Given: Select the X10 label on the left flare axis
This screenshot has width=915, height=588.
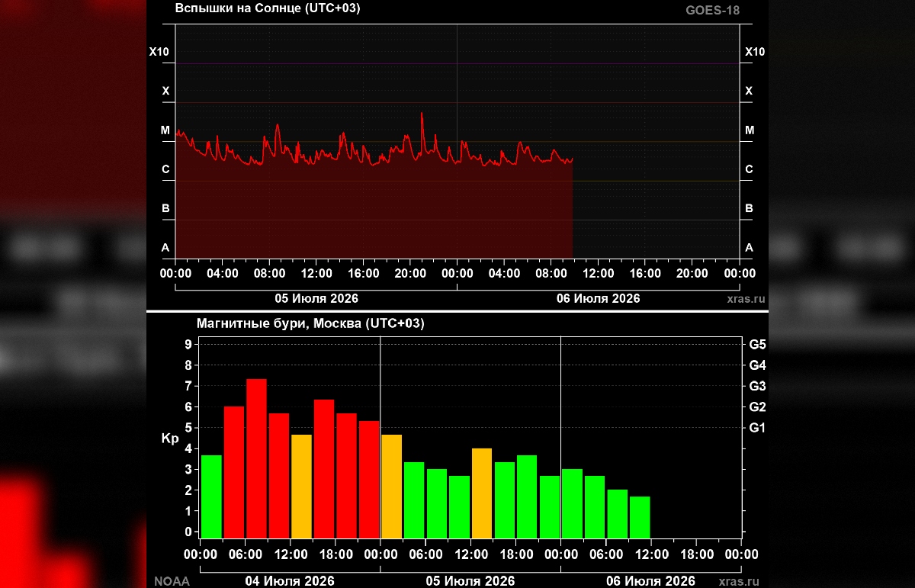Looking at the screenshot, I should tap(159, 52).
